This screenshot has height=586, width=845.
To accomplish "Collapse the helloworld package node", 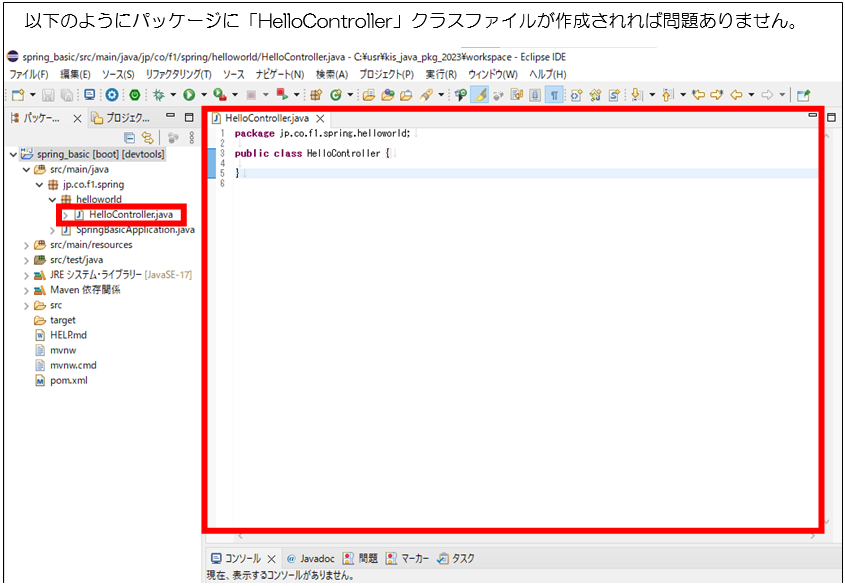I will (53, 200).
